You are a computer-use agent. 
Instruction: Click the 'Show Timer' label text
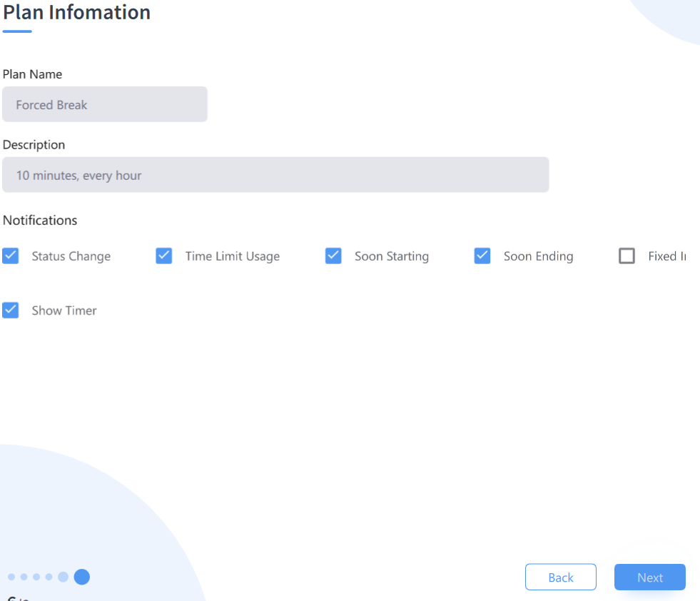coord(64,310)
